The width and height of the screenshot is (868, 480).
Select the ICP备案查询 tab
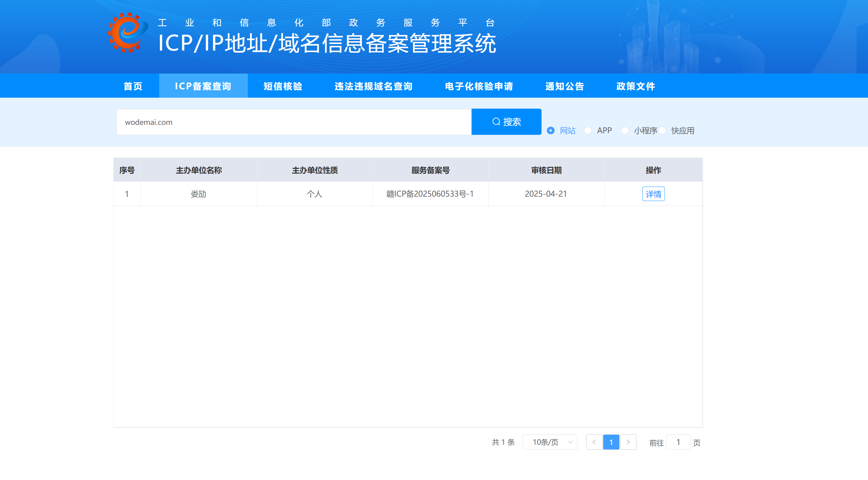point(203,86)
